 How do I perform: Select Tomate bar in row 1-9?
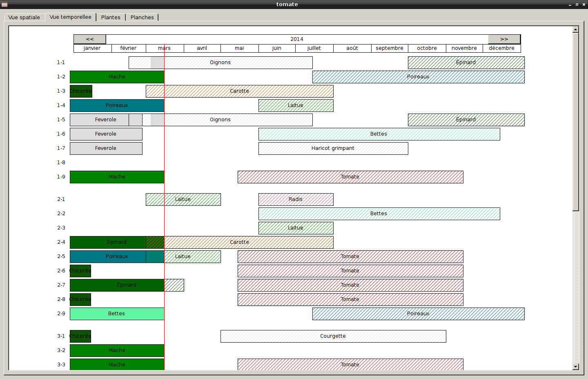point(350,177)
